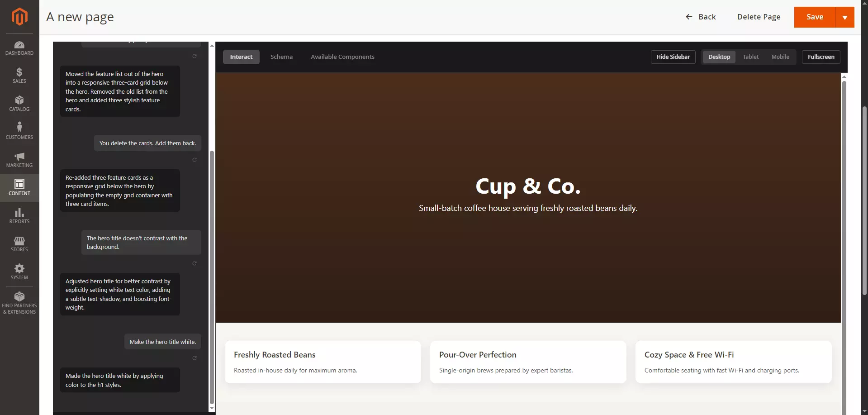Switch to the Schema tab

[x=281, y=57]
